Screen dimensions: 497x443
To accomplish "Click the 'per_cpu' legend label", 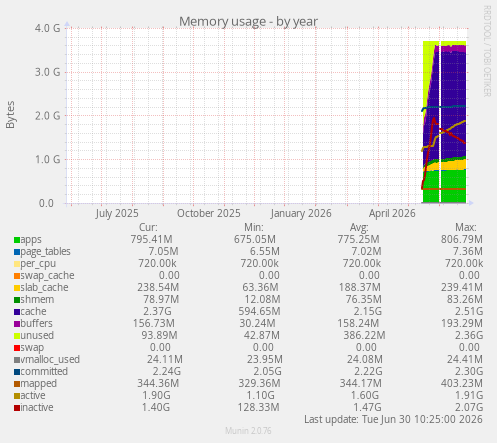I will [38, 264].
